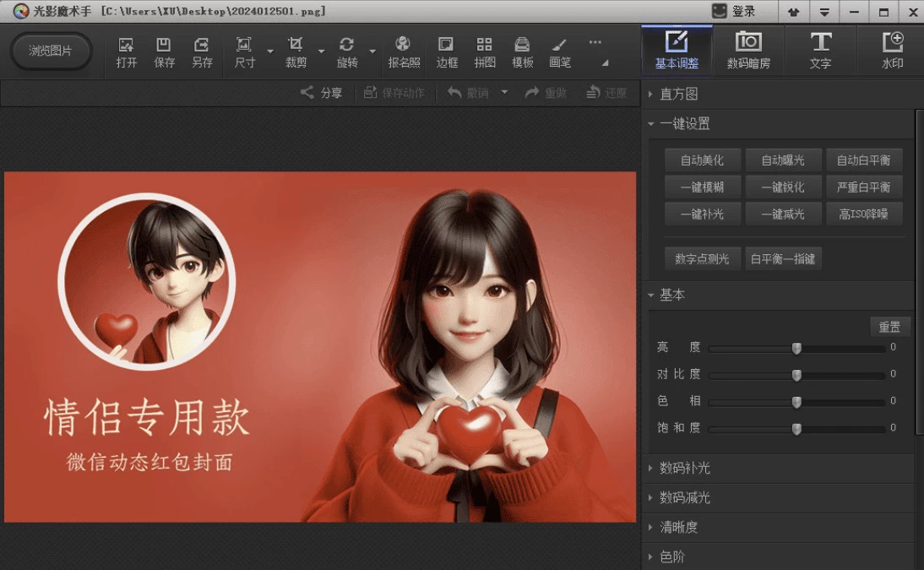Click the 浏览图片 browse button

51,51
